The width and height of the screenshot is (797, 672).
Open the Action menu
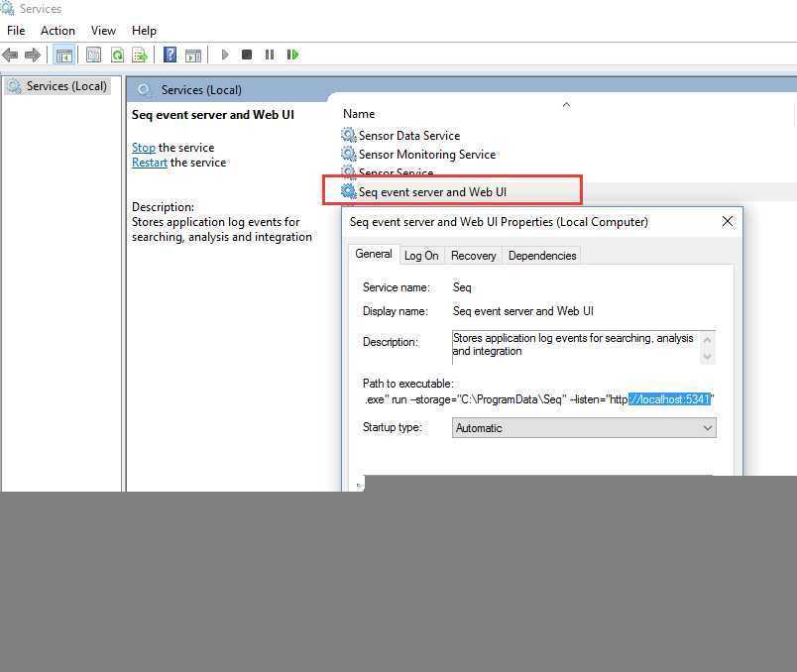click(x=57, y=31)
